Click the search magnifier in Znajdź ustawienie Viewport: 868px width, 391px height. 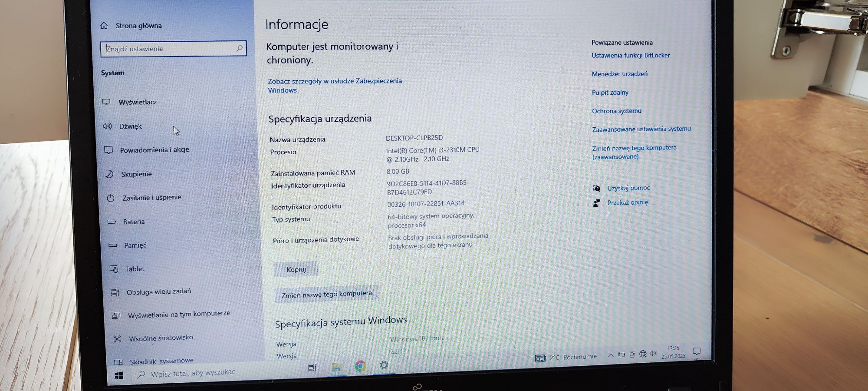pos(239,48)
